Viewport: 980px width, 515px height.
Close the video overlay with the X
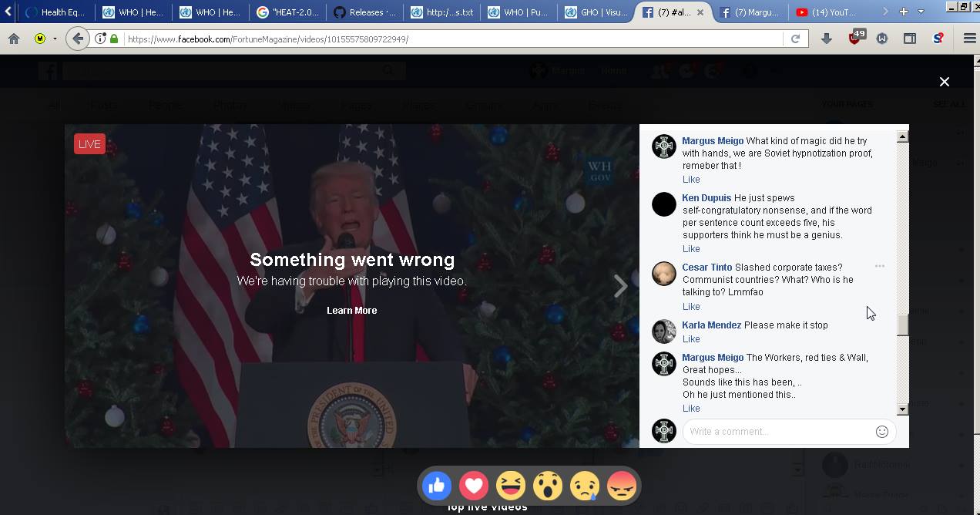pos(944,82)
